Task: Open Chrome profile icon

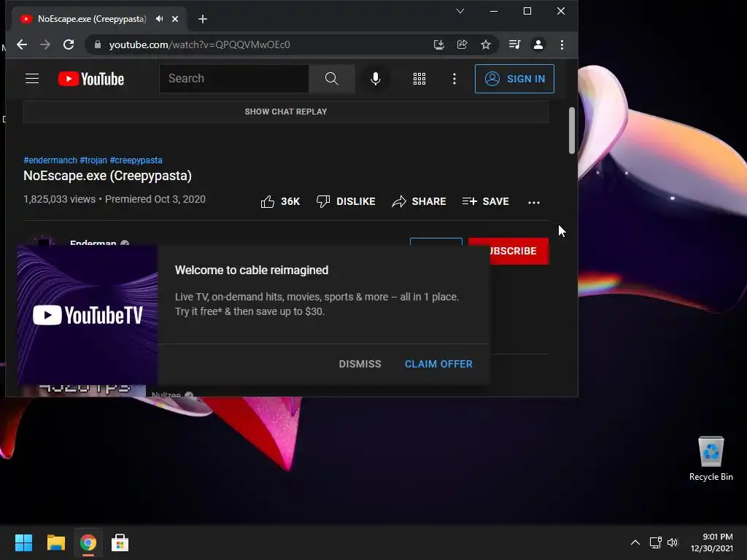Action: (538, 44)
